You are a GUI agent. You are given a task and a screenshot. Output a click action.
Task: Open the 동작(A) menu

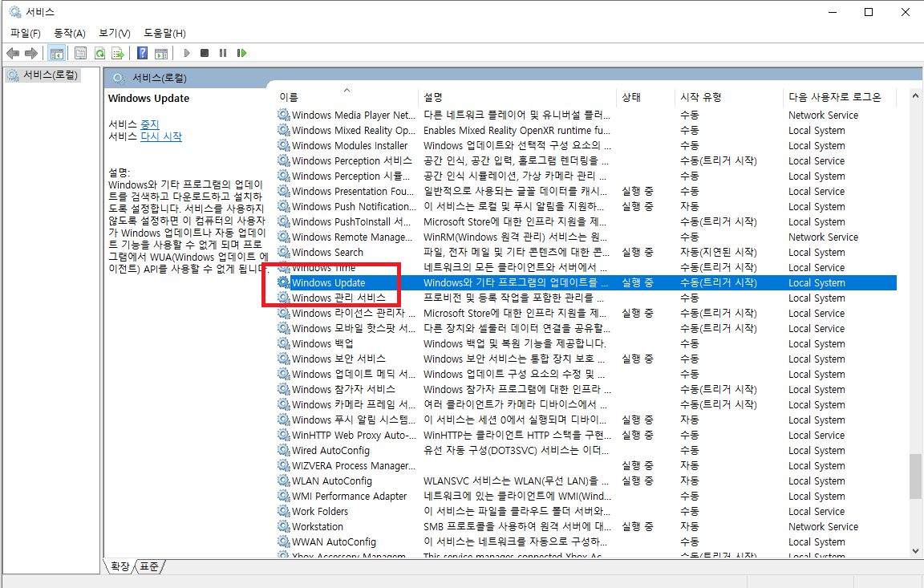click(x=70, y=33)
